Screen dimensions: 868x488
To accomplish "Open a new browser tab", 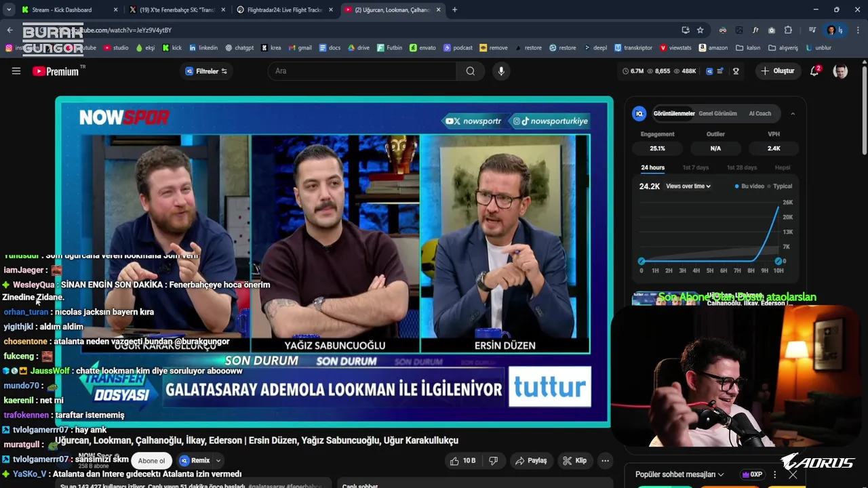I will [454, 9].
